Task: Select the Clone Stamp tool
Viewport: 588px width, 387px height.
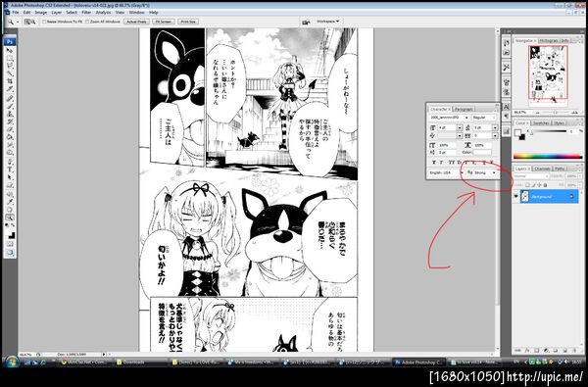Action: [10, 114]
